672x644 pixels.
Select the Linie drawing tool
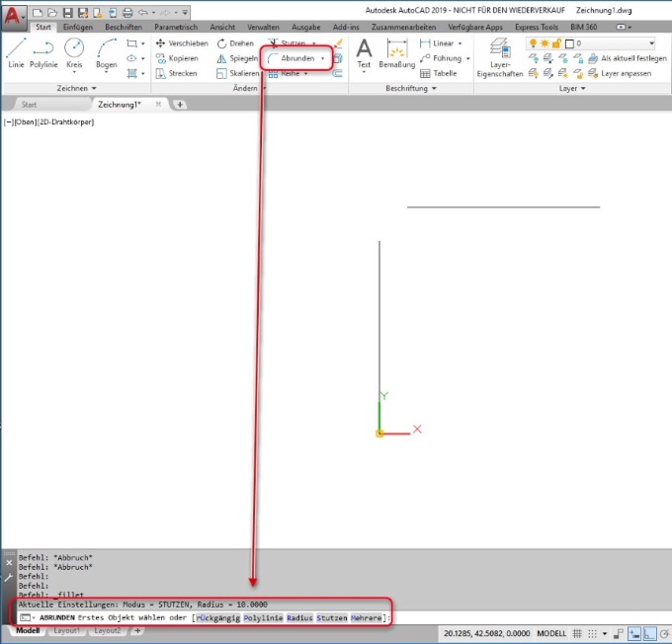pos(16,53)
